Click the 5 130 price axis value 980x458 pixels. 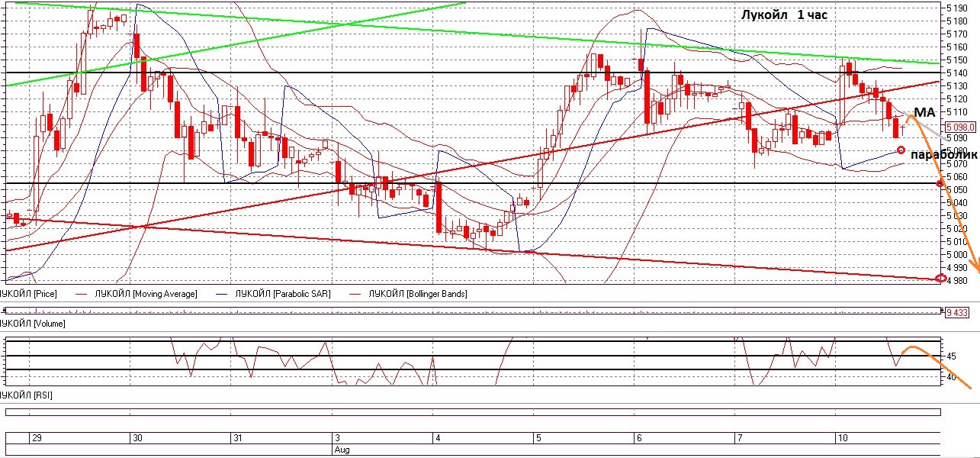958,85
